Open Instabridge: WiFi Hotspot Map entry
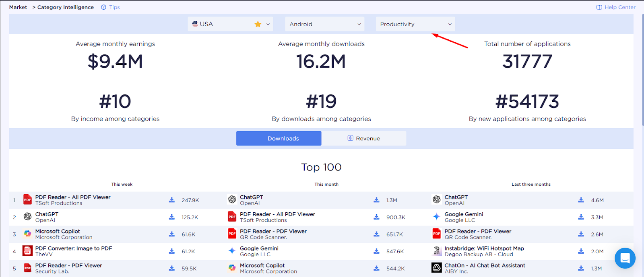This screenshot has height=277, width=644. pyautogui.click(x=484, y=248)
